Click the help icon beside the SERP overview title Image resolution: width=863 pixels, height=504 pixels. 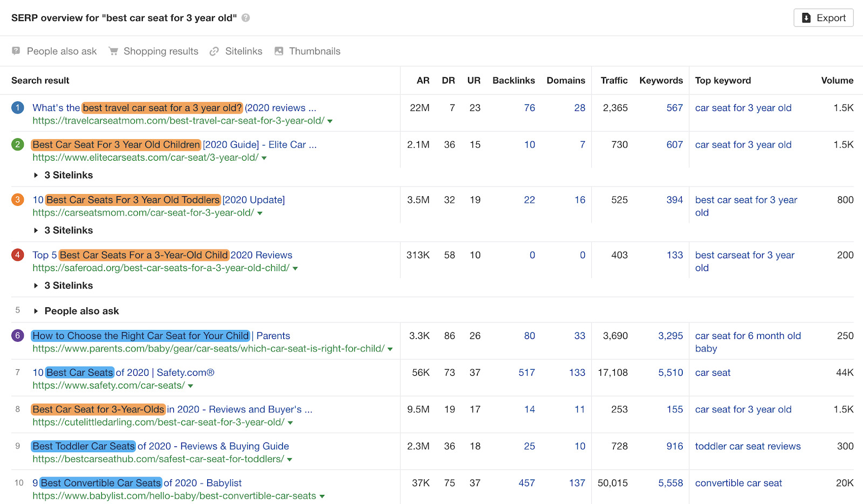(x=246, y=18)
